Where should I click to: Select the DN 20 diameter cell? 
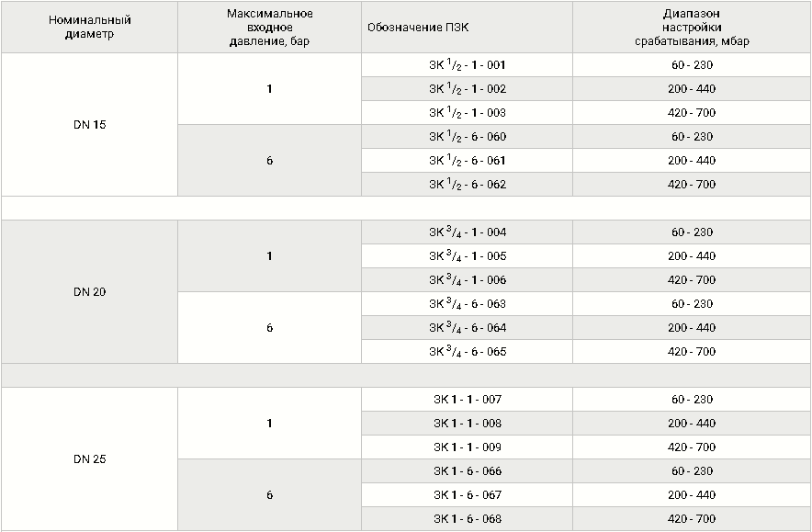(x=90, y=291)
